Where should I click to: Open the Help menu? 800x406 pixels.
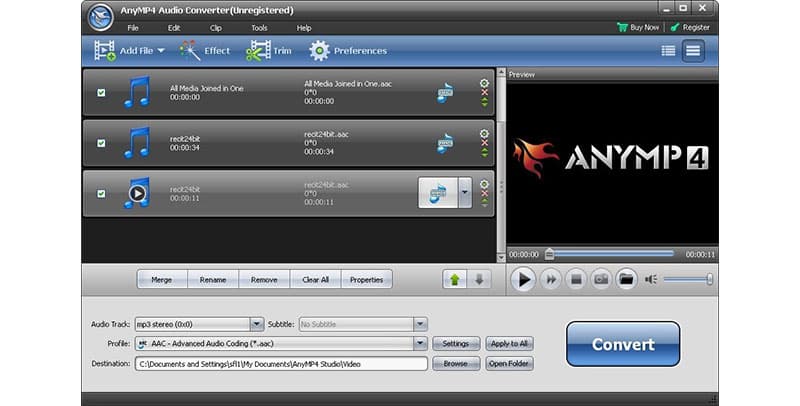304,28
